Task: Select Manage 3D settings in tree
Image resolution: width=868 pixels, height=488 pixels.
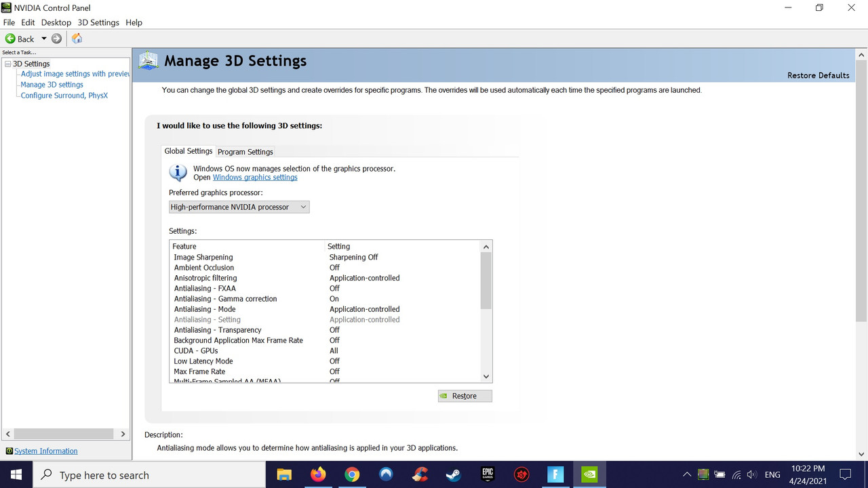Action: point(52,85)
